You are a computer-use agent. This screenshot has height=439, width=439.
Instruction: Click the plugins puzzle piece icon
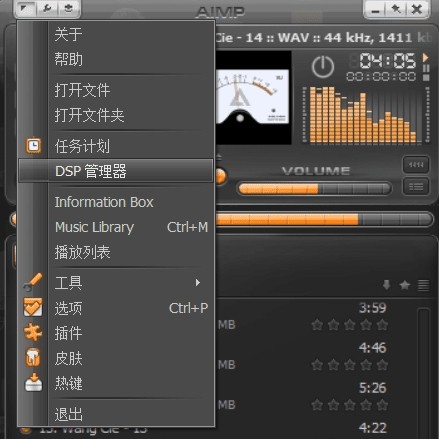tap(33, 332)
